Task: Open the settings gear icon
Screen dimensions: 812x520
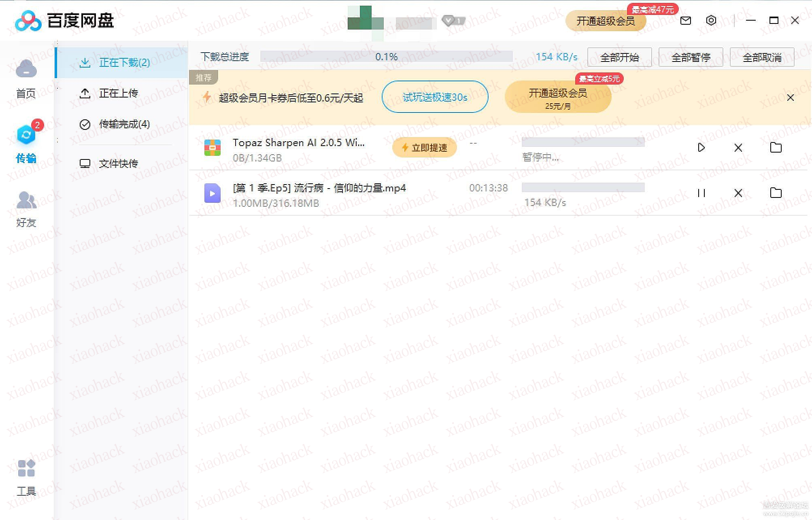Action: pos(711,20)
